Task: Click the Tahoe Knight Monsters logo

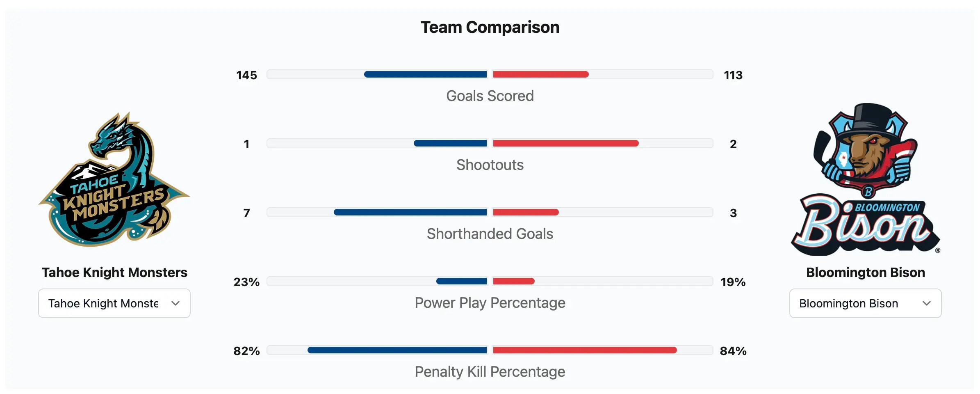Action: pos(114,180)
